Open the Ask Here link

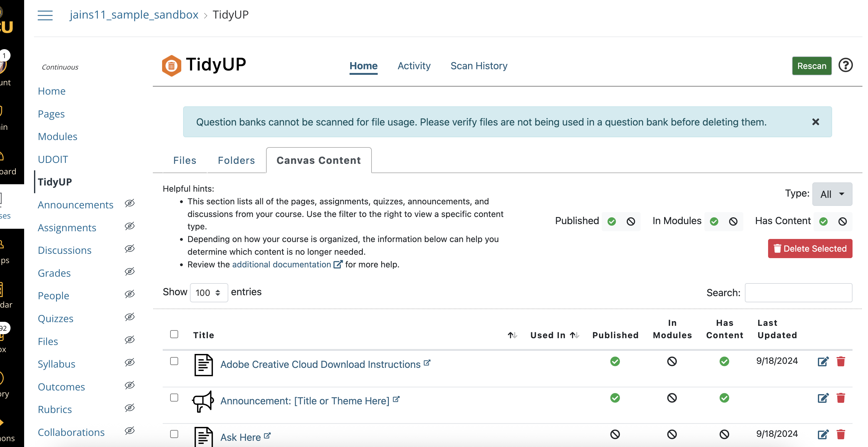point(241,437)
